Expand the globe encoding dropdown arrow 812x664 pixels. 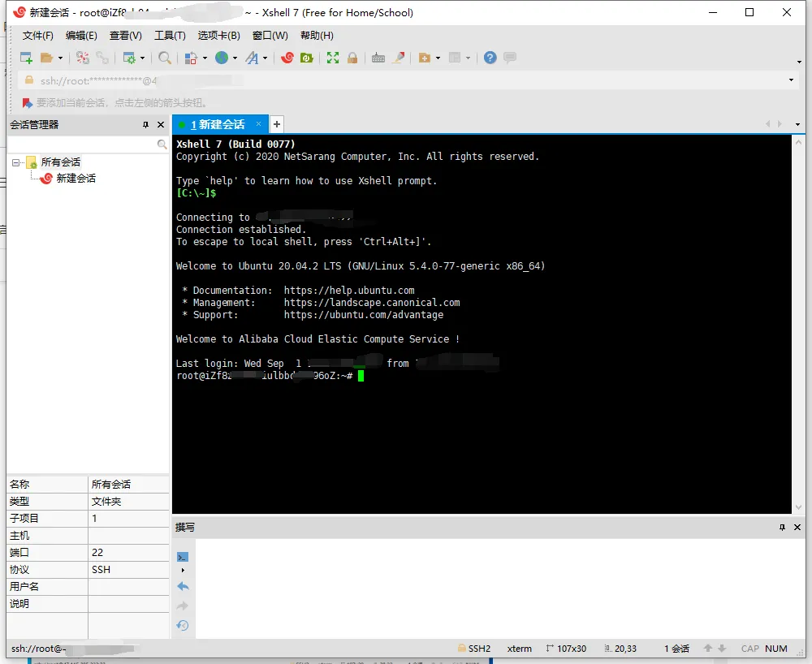pos(235,58)
